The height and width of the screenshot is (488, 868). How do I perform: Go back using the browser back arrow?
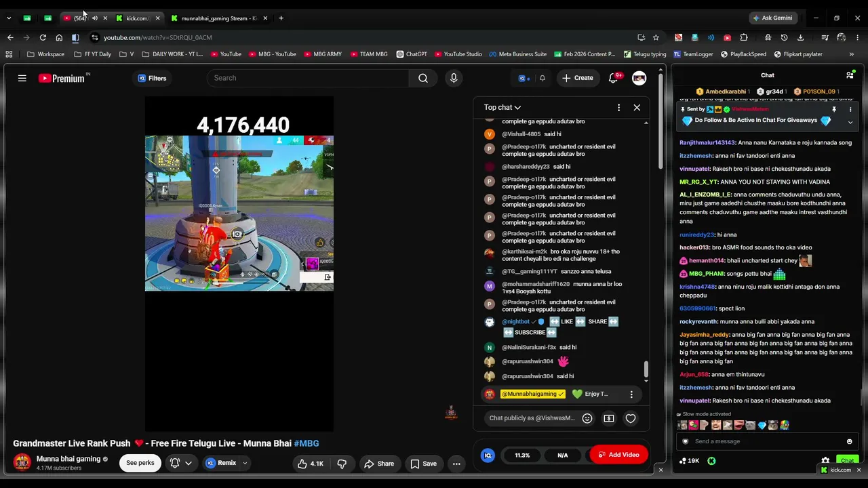click(10, 37)
